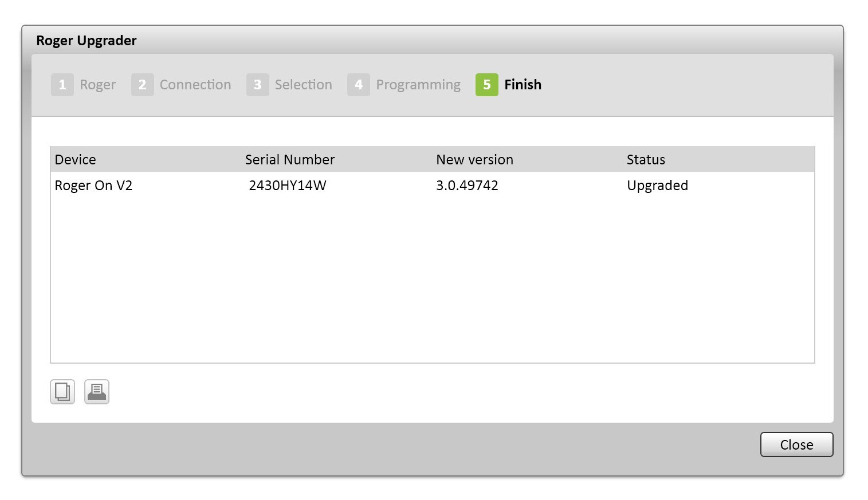Go to the Programming step
Viewport: 868px width, 500px height.
tap(418, 85)
